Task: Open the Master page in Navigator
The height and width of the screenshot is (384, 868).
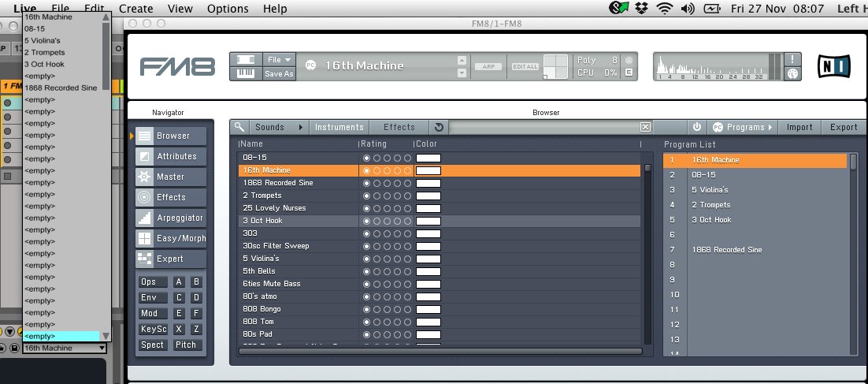Action: click(x=170, y=177)
